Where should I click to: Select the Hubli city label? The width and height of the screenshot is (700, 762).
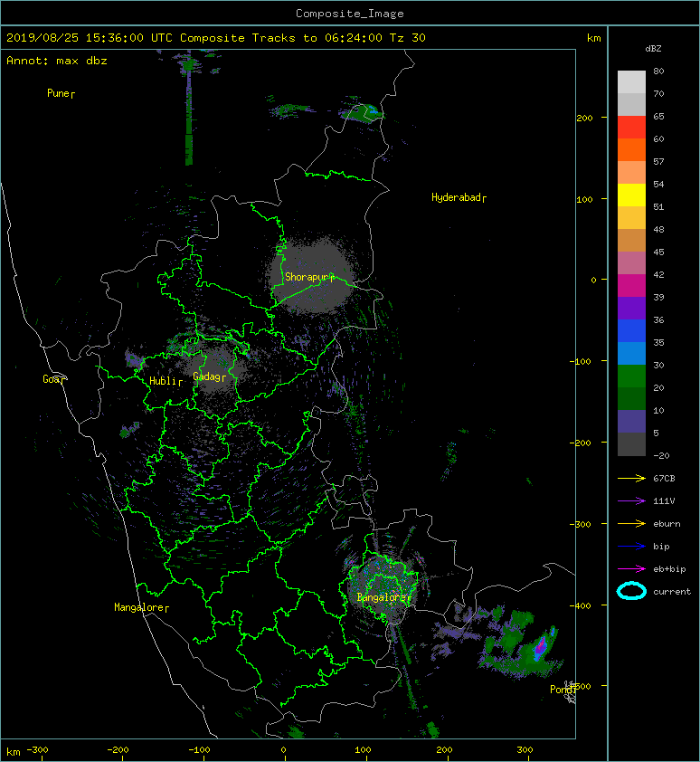pos(166,381)
